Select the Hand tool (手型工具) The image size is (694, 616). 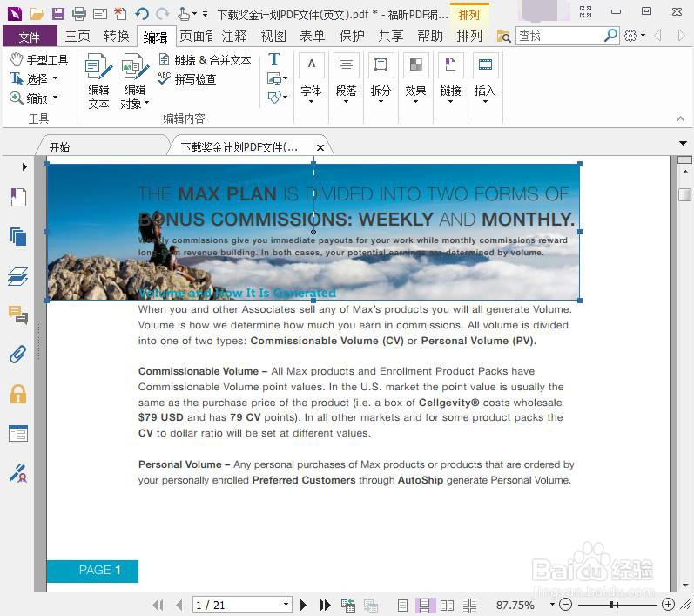[x=39, y=60]
